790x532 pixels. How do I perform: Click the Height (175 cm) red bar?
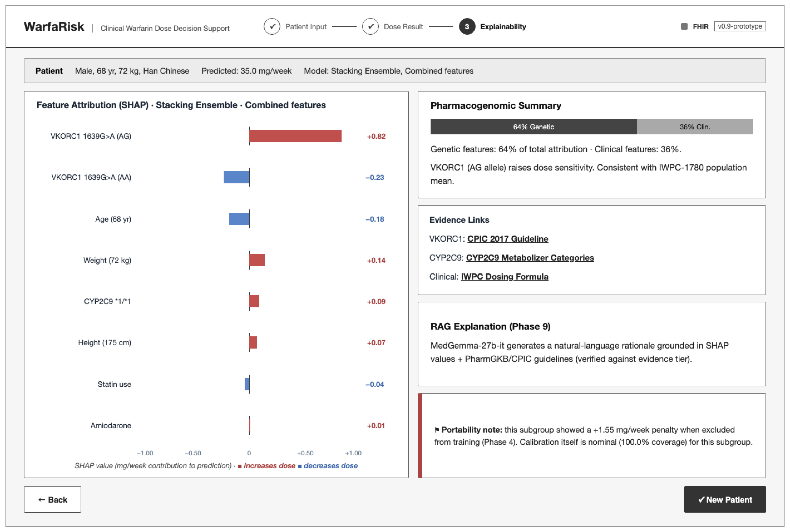[x=253, y=342]
